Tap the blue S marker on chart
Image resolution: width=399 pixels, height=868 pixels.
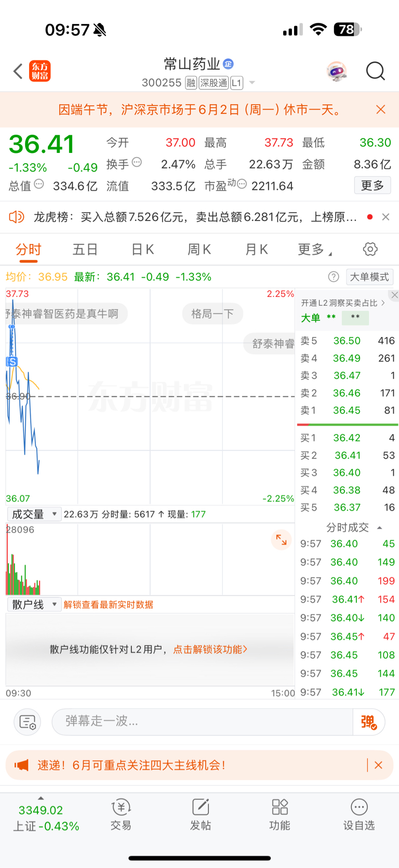tap(12, 361)
